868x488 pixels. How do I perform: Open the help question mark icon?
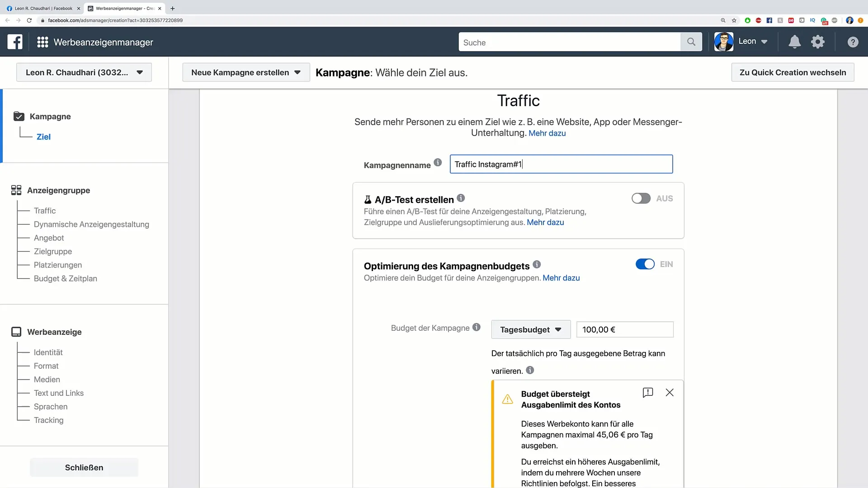[853, 42]
